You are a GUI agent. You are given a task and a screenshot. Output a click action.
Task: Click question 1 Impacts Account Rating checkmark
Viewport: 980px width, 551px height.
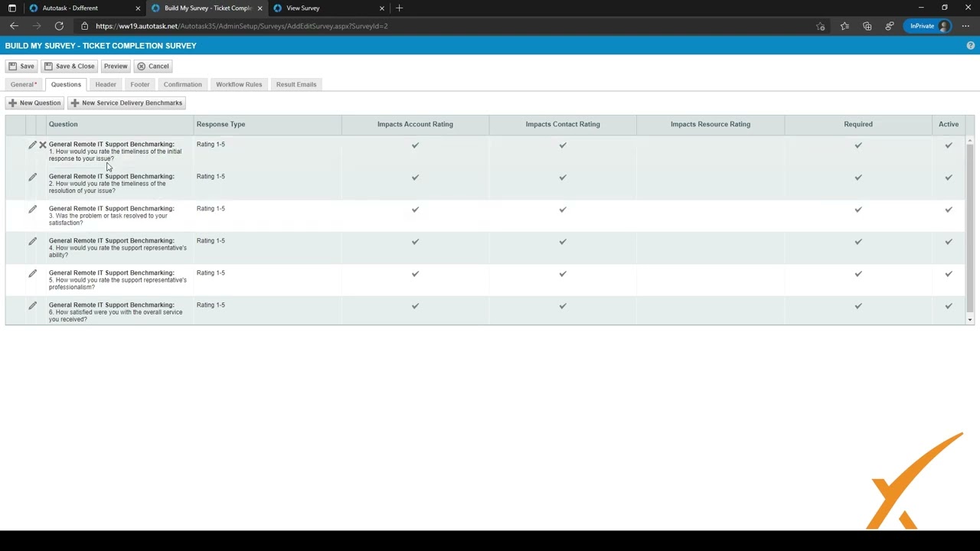tap(415, 145)
